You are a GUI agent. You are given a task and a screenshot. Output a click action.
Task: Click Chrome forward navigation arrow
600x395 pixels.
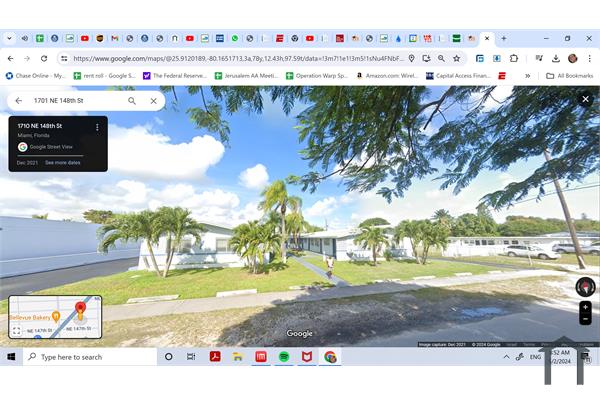pyautogui.click(x=27, y=59)
